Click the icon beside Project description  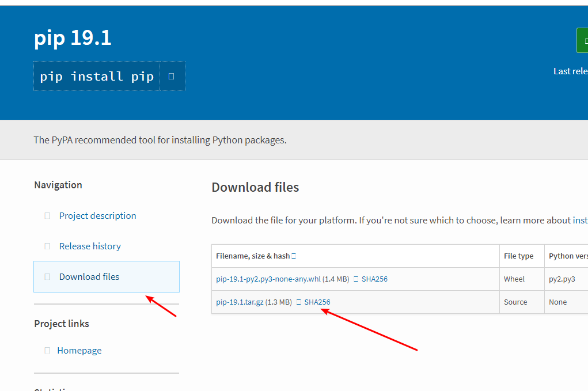[47, 215]
